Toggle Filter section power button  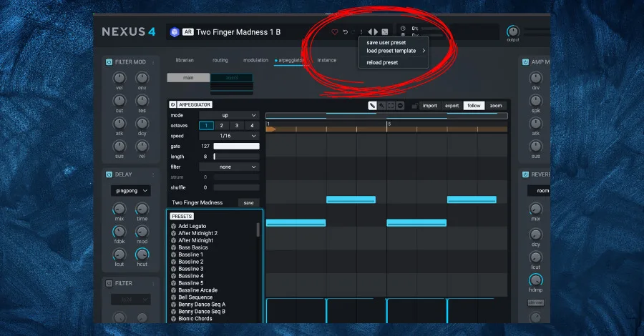point(109,283)
